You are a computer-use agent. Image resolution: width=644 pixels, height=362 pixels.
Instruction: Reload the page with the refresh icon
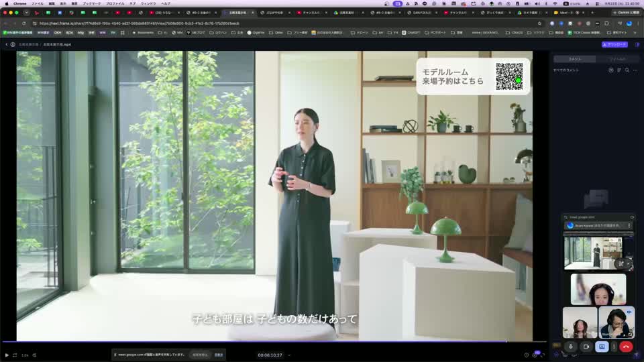24,23
